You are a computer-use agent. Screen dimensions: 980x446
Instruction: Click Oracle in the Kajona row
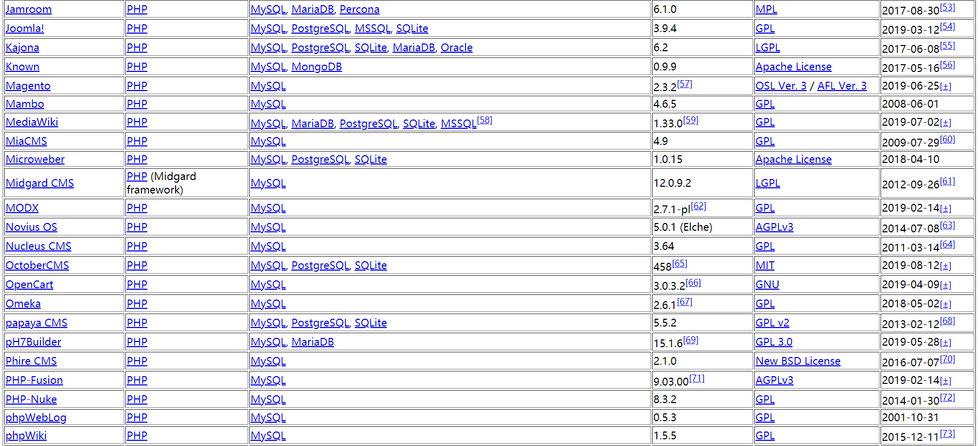point(456,48)
